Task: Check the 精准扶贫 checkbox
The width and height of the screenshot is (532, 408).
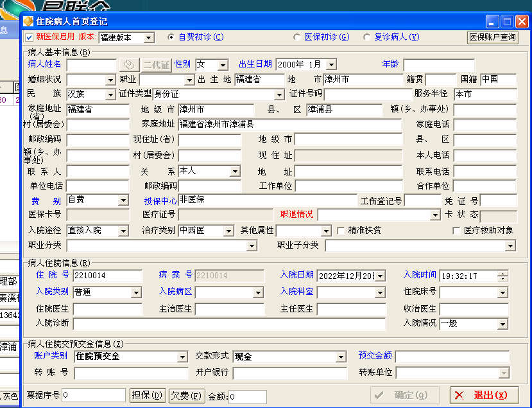Action: [341, 231]
